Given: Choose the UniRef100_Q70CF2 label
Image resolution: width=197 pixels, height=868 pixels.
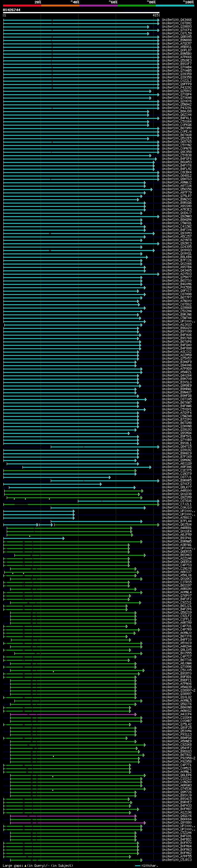Looking at the screenshot, I should point(177,484).
